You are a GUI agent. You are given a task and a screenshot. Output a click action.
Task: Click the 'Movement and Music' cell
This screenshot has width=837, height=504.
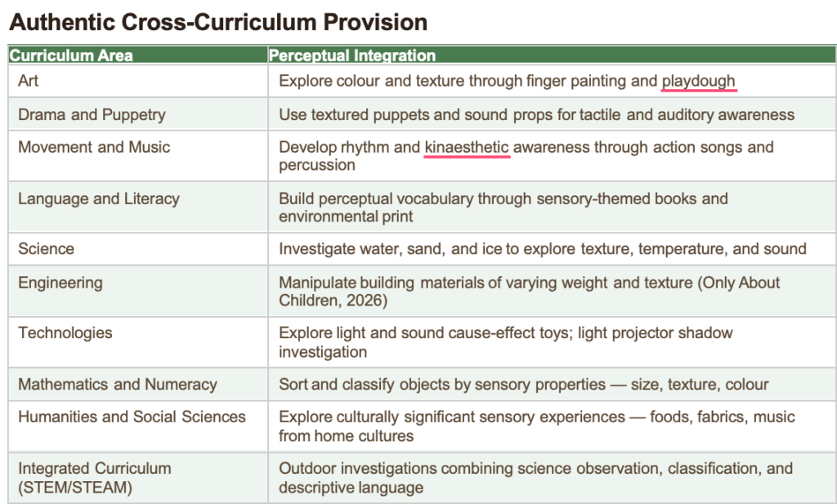(94, 147)
